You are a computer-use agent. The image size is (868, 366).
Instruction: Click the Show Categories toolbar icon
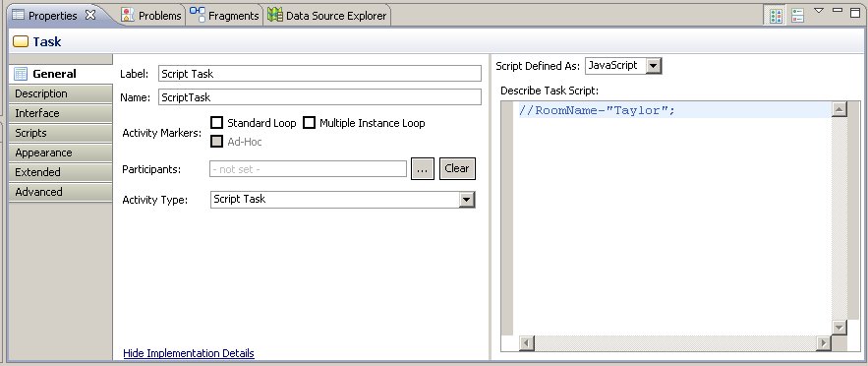tap(776, 16)
